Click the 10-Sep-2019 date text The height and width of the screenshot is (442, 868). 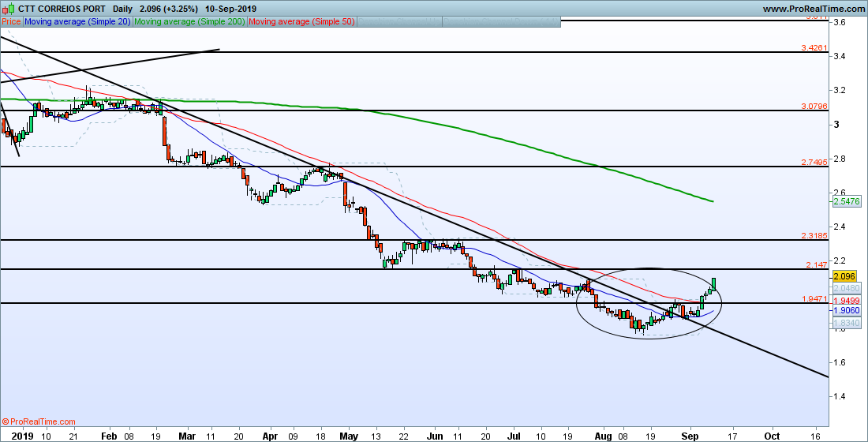pyautogui.click(x=233, y=9)
